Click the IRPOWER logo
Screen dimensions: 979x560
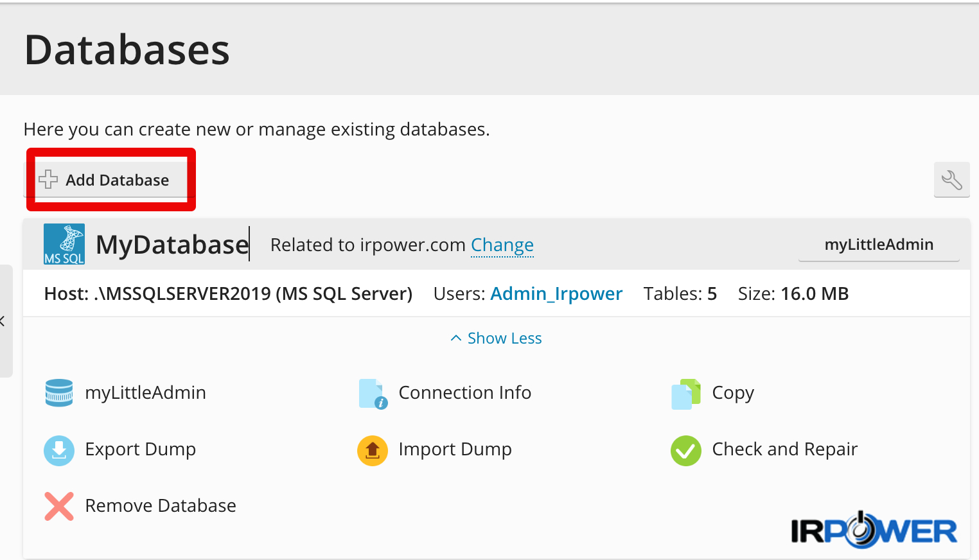coord(874,530)
